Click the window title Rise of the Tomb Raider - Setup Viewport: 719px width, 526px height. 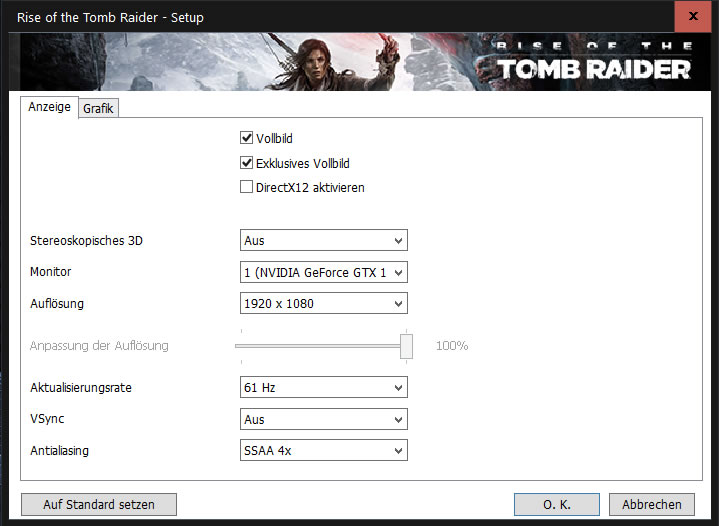tap(110, 17)
